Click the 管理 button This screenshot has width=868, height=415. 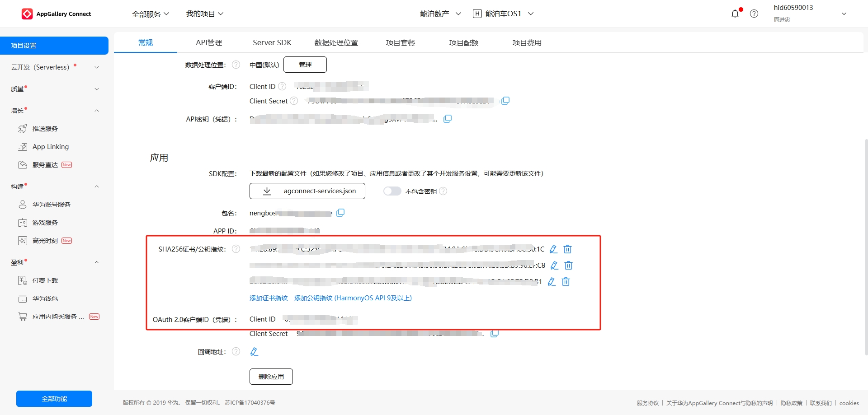pyautogui.click(x=305, y=65)
